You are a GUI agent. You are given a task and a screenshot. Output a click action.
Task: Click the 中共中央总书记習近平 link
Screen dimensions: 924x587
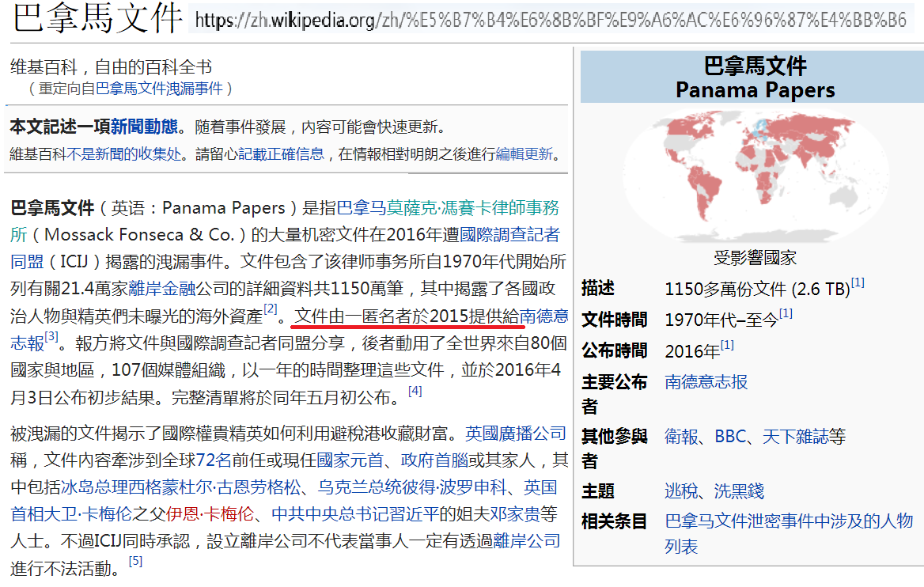[355, 514]
